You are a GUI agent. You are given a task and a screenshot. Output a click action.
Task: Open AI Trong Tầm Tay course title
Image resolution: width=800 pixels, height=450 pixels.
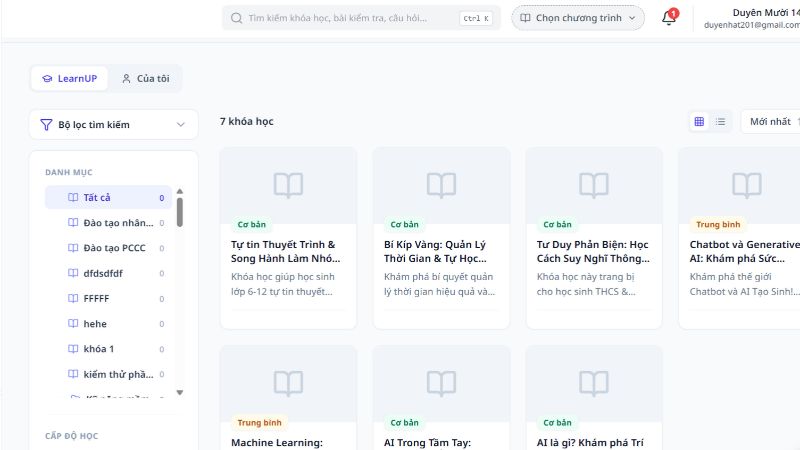(428, 443)
